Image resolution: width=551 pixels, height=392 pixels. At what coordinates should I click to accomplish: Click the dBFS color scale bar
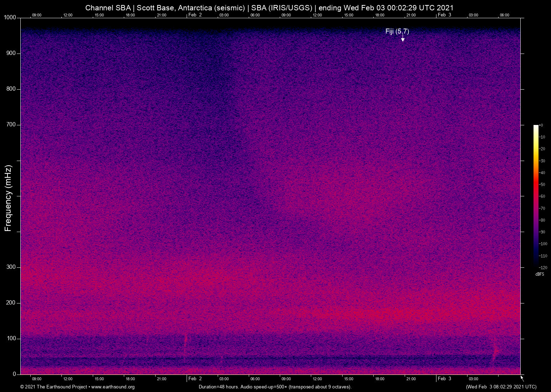[x=536, y=196]
